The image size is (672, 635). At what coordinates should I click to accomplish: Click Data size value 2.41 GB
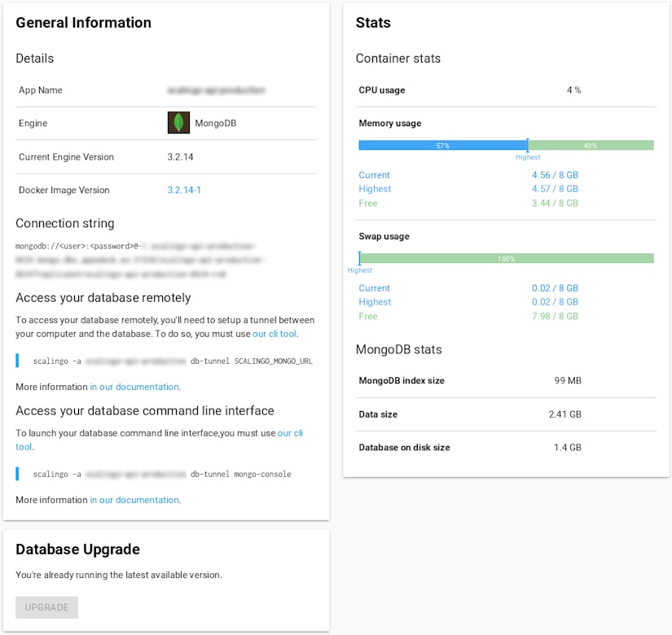click(564, 414)
